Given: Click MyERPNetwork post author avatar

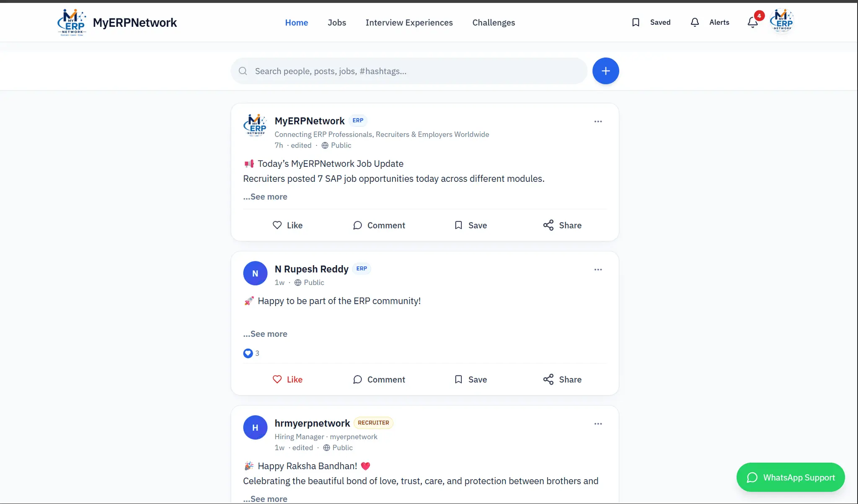Looking at the screenshot, I should (255, 125).
